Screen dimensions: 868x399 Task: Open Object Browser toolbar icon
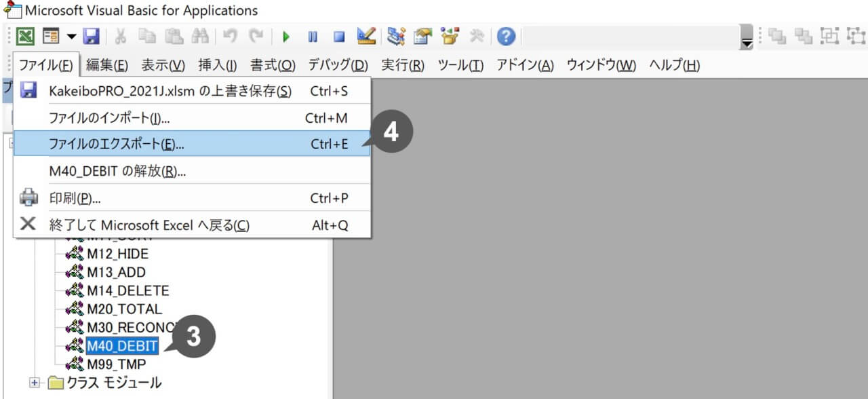click(x=450, y=36)
